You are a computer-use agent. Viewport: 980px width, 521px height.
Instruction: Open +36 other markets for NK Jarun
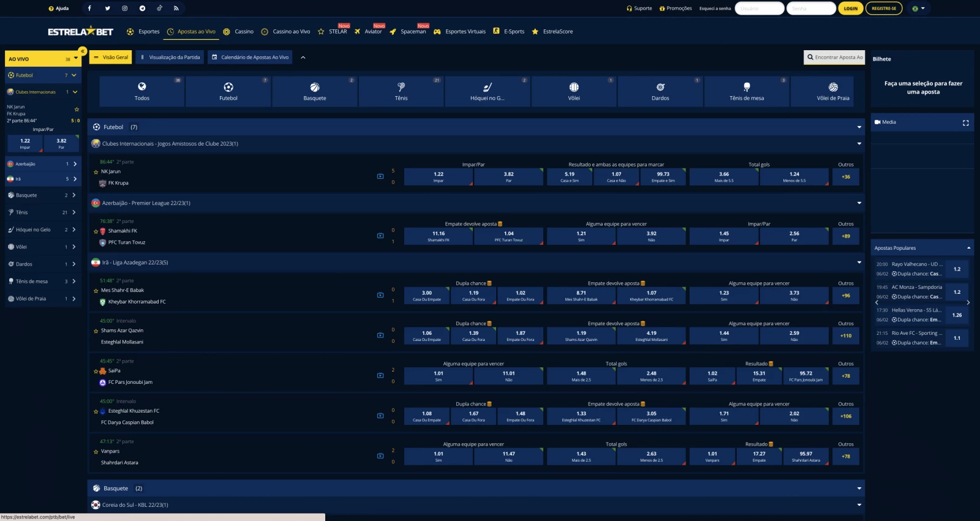point(846,177)
